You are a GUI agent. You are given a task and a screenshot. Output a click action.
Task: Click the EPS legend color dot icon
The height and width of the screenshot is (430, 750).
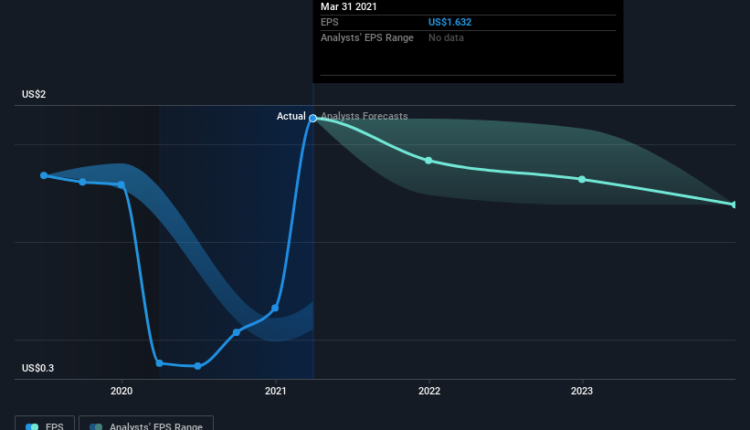pyautogui.click(x=32, y=426)
